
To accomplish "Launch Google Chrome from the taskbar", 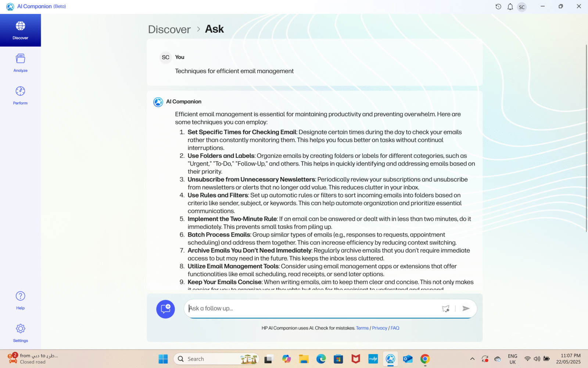I will (x=425, y=359).
